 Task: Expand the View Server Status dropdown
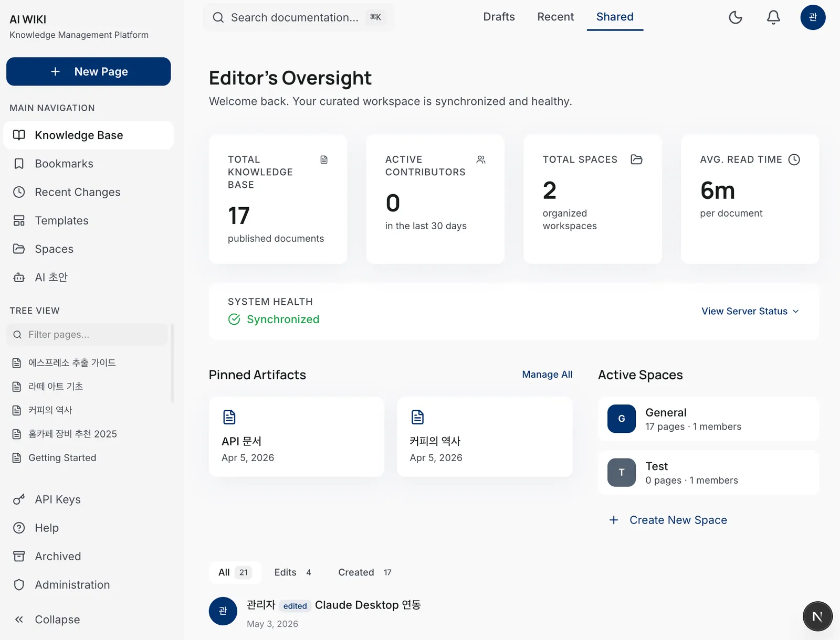coord(750,312)
